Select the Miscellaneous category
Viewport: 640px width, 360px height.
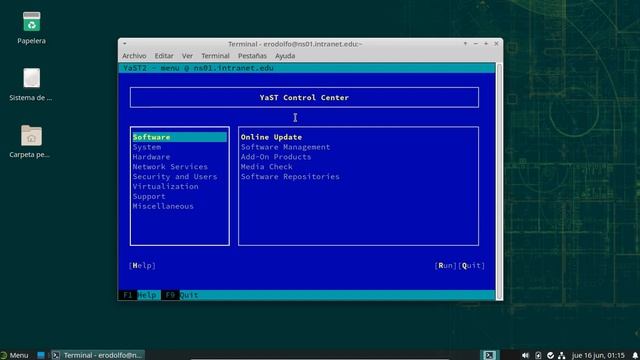[x=163, y=206]
